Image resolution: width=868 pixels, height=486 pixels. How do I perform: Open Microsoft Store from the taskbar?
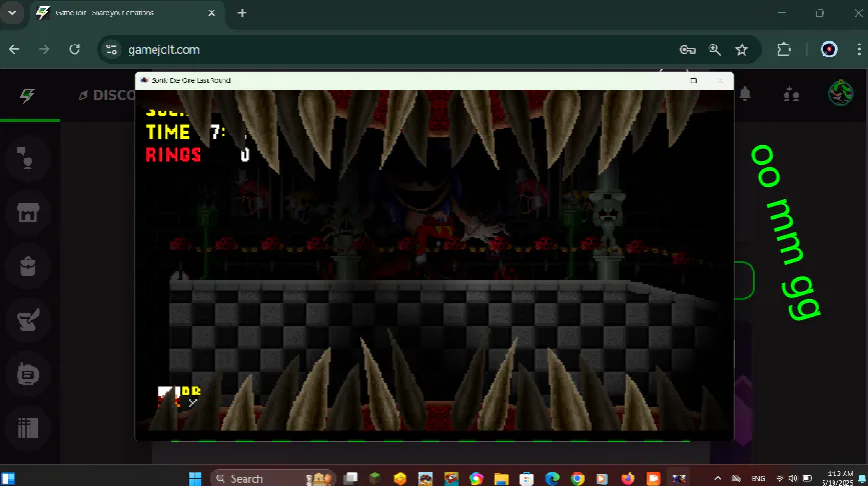point(526,478)
